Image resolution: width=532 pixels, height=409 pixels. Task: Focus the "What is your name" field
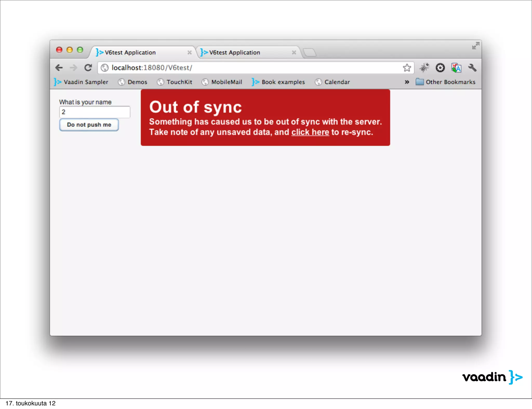point(95,112)
